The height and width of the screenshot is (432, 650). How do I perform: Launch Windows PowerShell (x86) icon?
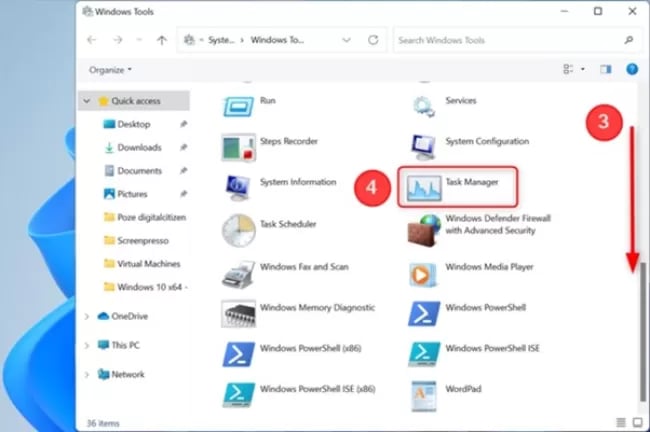238,354
